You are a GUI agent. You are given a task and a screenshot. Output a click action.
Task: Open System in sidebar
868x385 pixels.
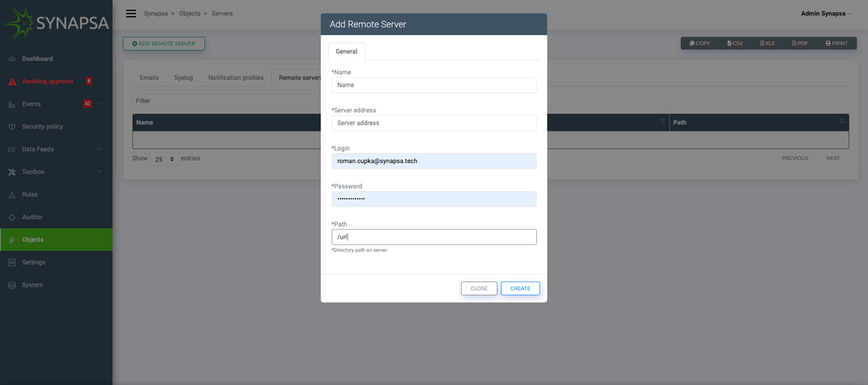tap(32, 285)
